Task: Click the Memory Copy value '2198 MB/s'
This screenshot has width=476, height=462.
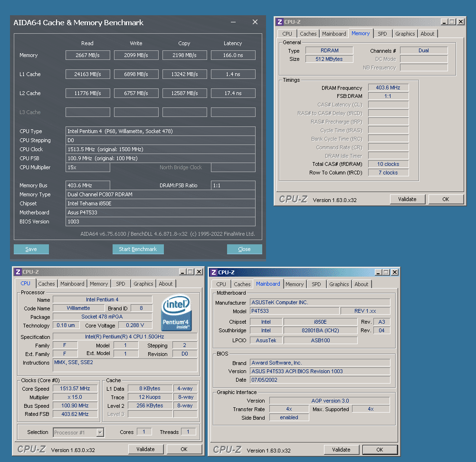Action: click(x=185, y=55)
